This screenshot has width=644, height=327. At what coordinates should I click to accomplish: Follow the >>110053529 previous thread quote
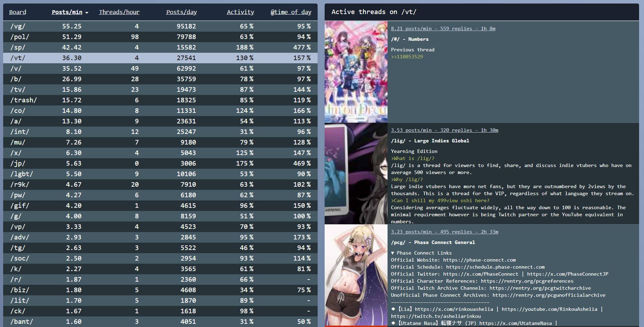tap(407, 57)
